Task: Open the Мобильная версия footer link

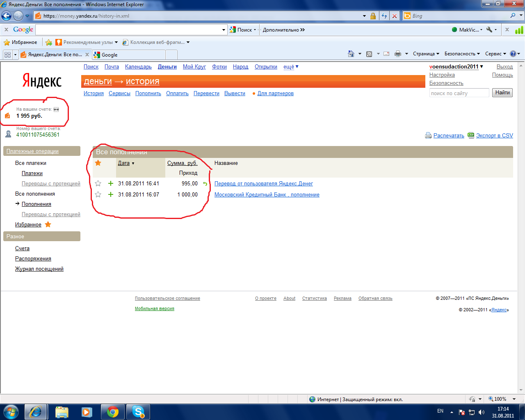Action: 155,308
